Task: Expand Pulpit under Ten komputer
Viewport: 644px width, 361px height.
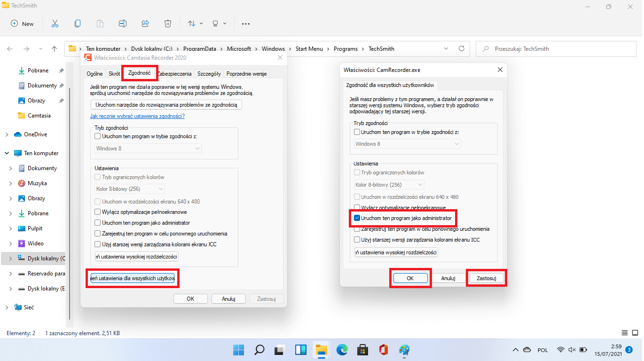Action: click(11, 228)
